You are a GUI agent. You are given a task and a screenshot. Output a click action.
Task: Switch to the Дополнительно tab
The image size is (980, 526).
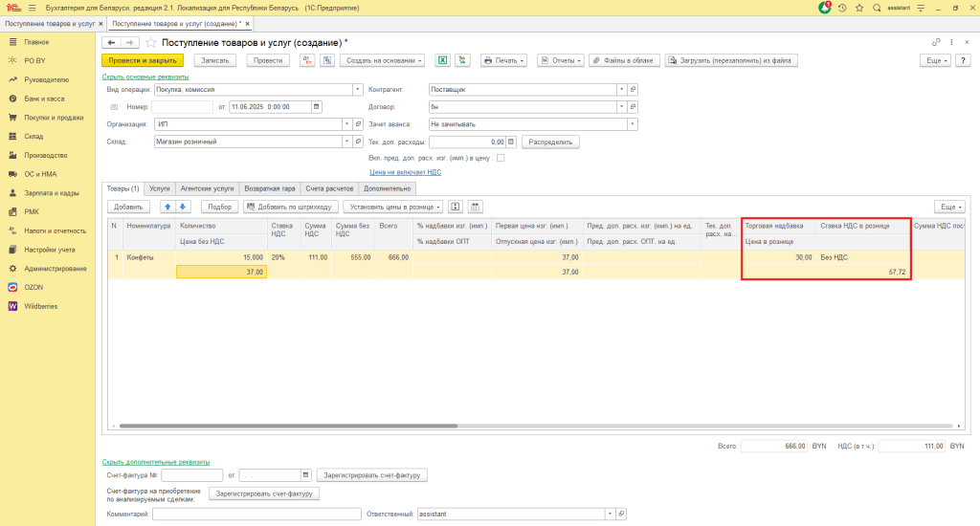point(387,188)
